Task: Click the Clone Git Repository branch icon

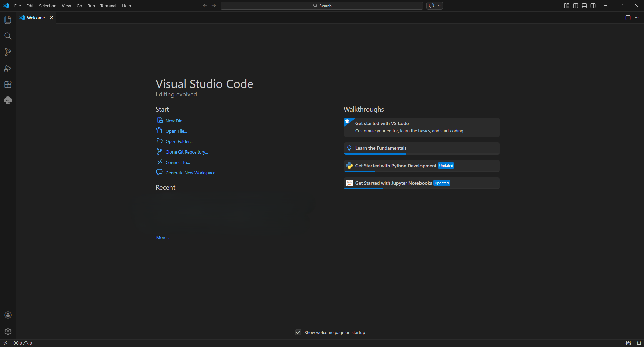Action: click(x=160, y=151)
